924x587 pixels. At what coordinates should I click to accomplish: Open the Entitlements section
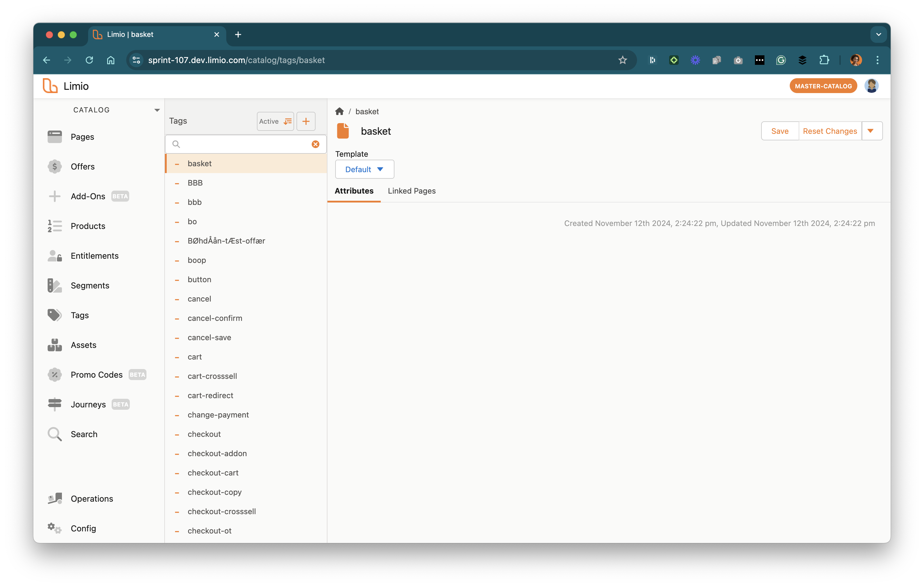94,256
